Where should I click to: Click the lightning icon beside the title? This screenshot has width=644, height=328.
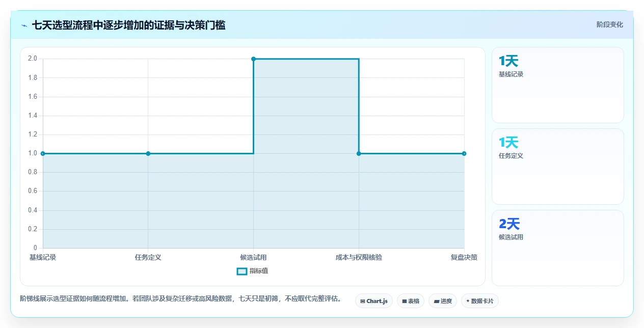pos(24,25)
